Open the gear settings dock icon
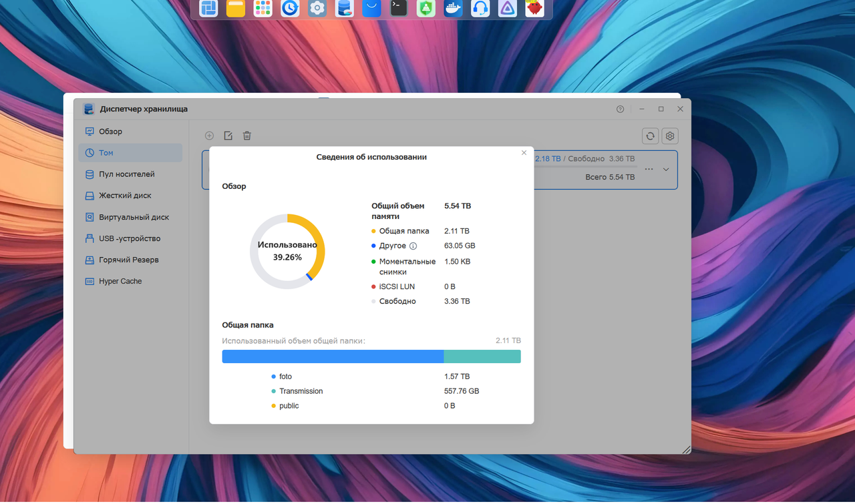The width and height of the screenshot is (855, 504). (x=317, y=8)
